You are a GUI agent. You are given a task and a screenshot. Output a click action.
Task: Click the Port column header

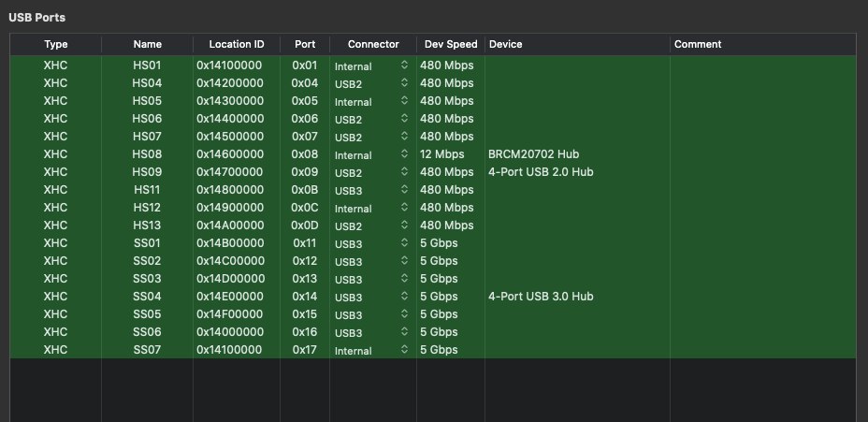point(305,44)
